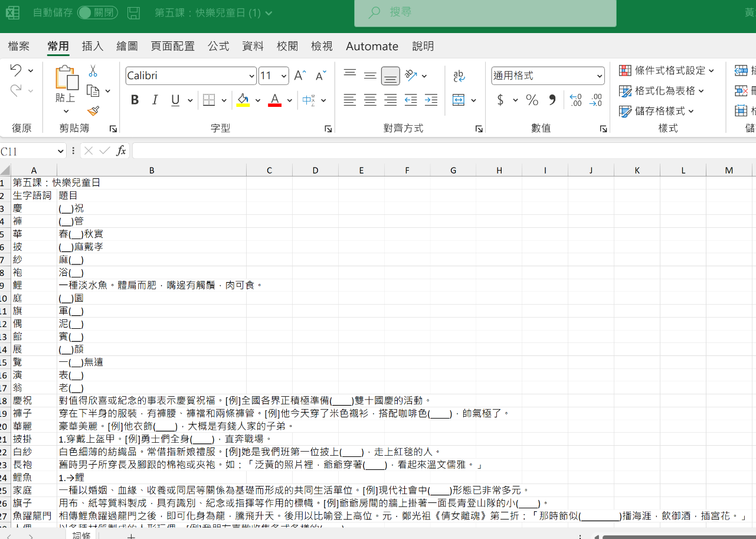Viewport: 756px width, 539px height.
Task: Click Increase Font Size icon
Action: coord(300,76)
